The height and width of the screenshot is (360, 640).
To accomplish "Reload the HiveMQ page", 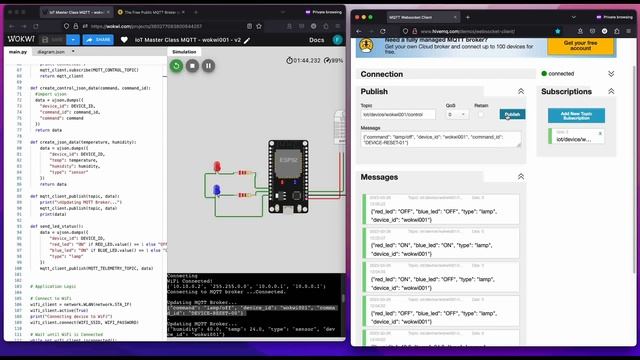I will 382,31.
